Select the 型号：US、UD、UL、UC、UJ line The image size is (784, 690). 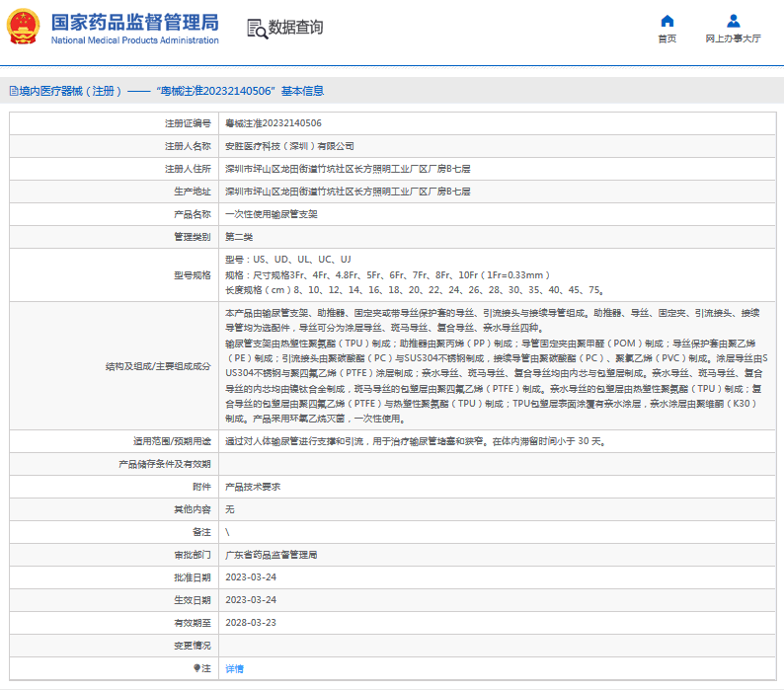288,260
